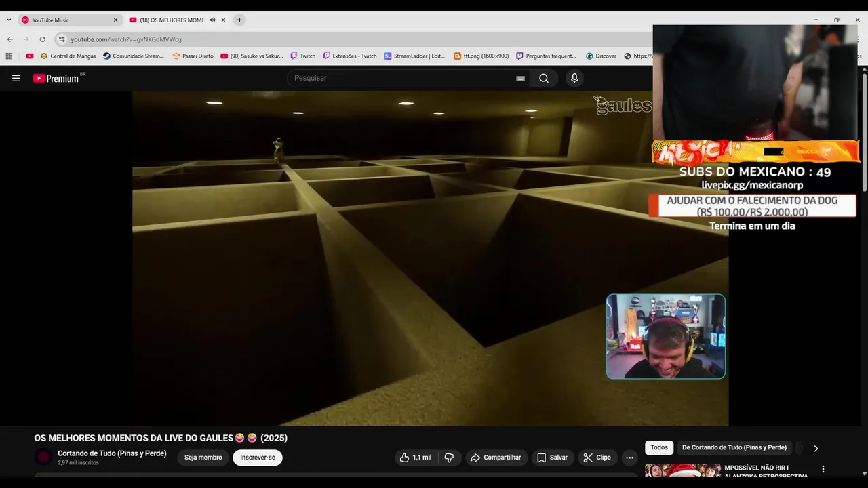
Task: Share video with Compartilhar button
Action: click(496, 457)
